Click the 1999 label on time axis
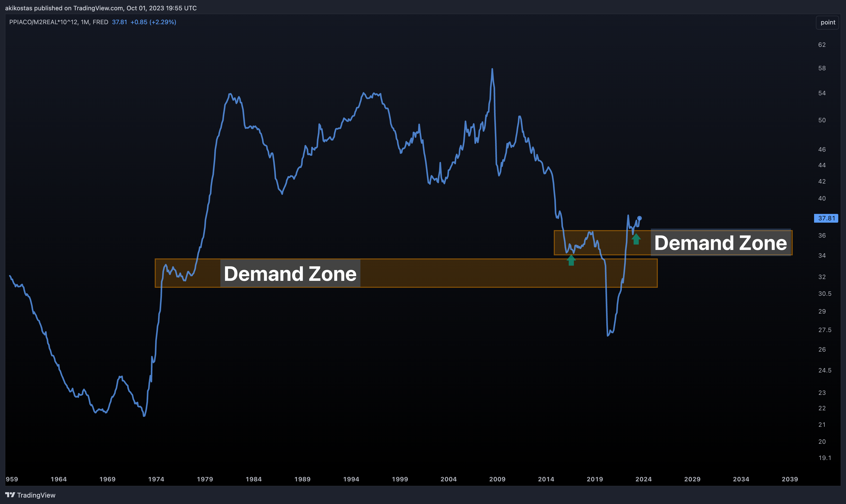The width and height of the screenshot is (846, 504). point(400,479)
